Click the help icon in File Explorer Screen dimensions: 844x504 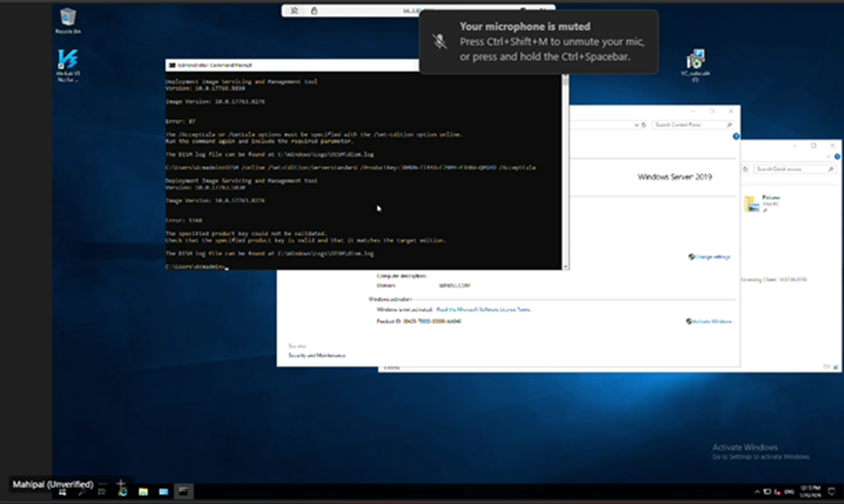[837, 157]
